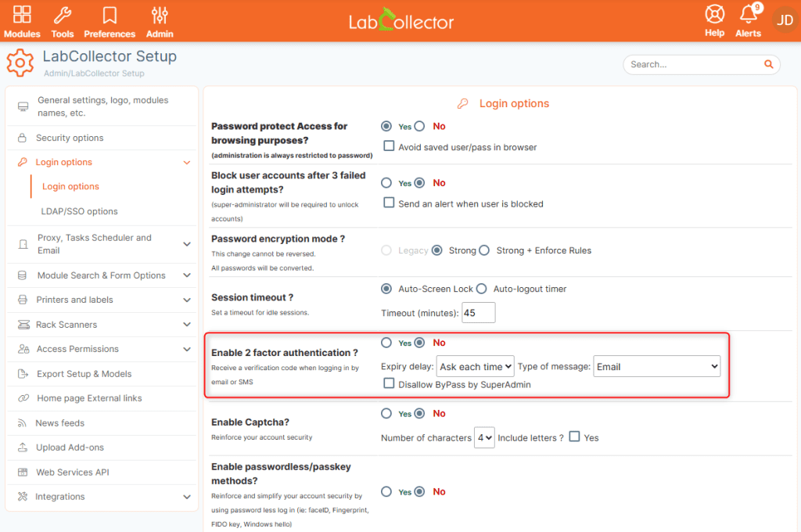
Task: View Alerts bell notifications
Action: tap(749, 14)
